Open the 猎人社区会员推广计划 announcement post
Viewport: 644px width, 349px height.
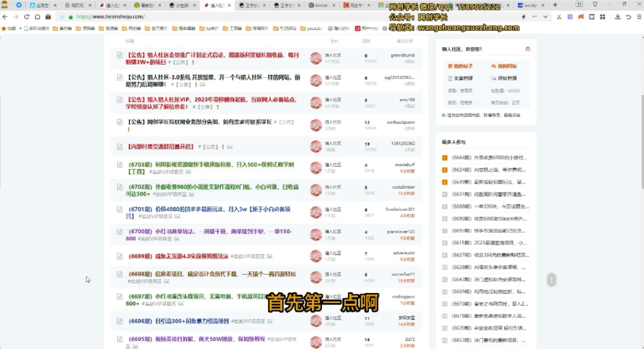213,58
